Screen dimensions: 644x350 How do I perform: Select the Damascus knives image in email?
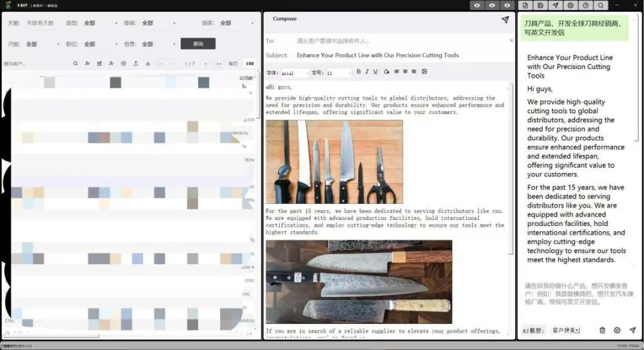[x=359, y=282]
